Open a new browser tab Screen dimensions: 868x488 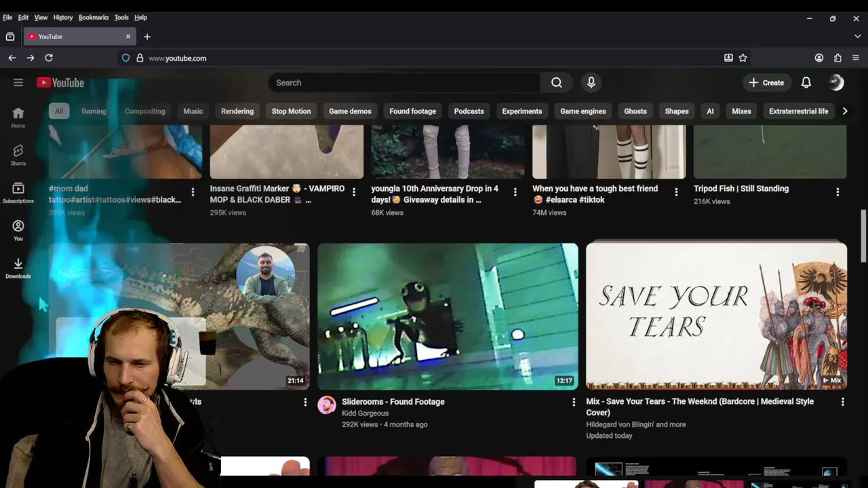click(x=147, y=37)
